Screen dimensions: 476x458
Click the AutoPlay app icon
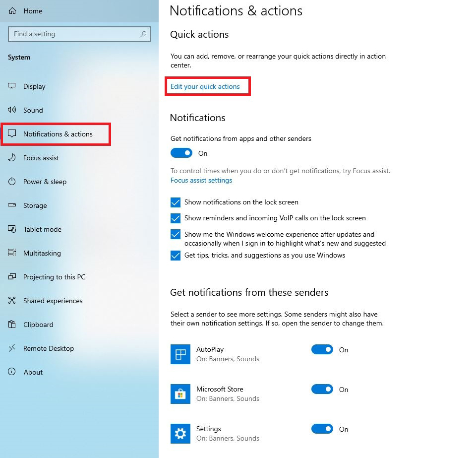click(180, 354)
